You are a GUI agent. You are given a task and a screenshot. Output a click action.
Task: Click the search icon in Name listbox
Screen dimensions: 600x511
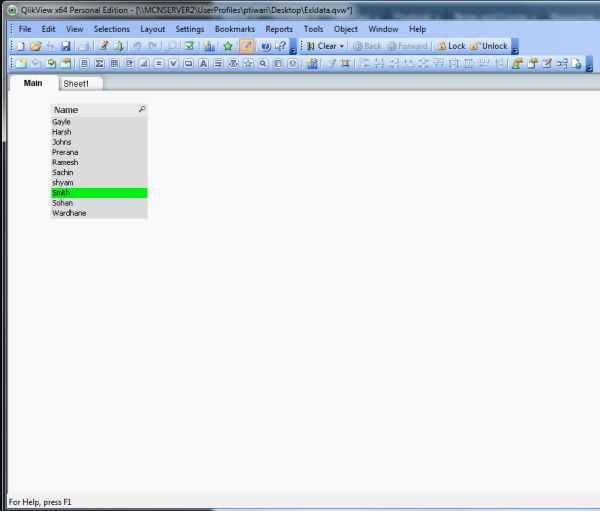142,109
